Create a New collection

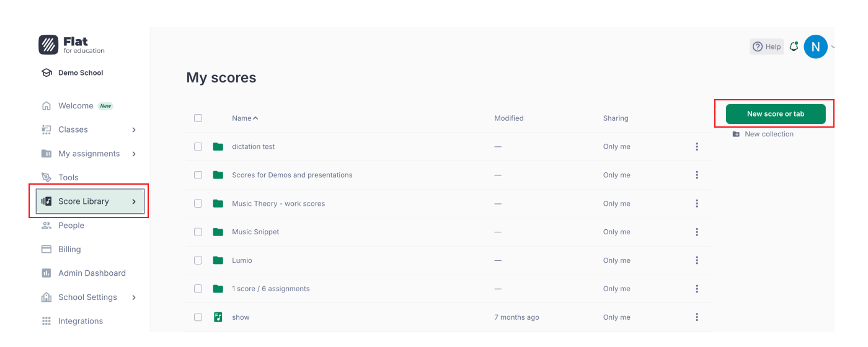(x=768, y=134)
